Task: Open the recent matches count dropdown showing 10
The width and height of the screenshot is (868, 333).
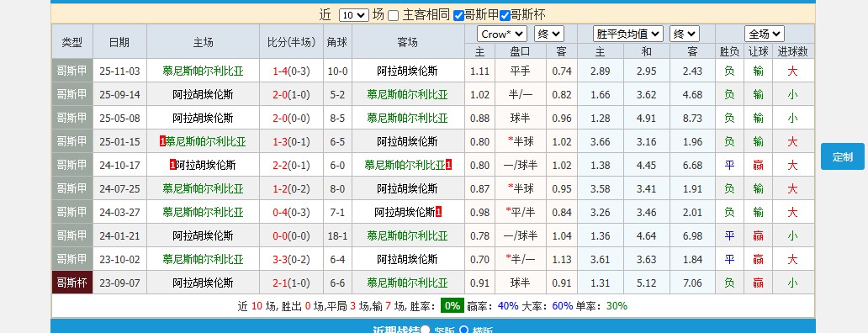Action: coord(354,15)
